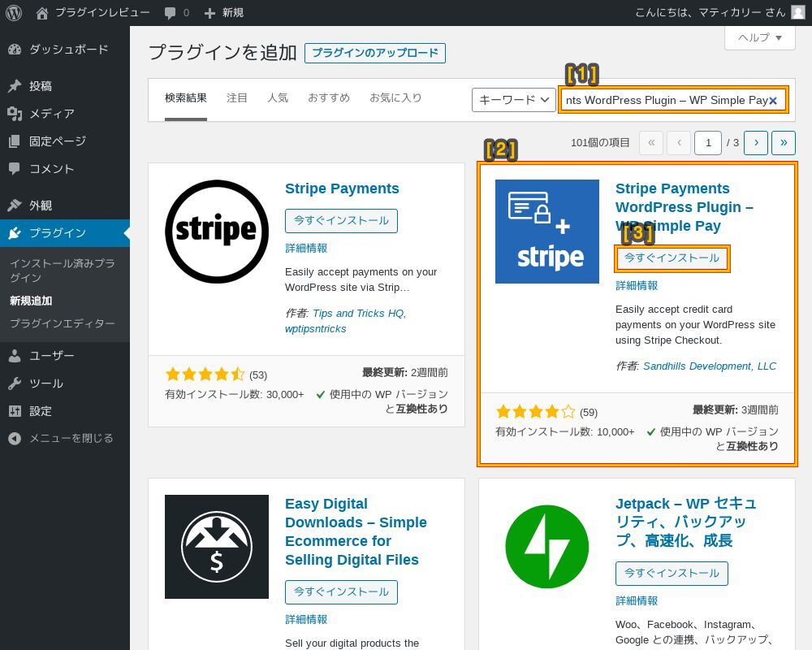The image size is (812, 650).
Task: Click the home icon for プラグインレビュー site
Action: pyautogui.click(x=42, y=13)
